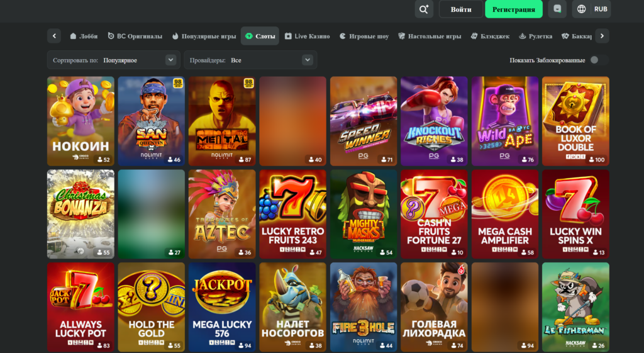Click the Войти button

click(461, 9)
